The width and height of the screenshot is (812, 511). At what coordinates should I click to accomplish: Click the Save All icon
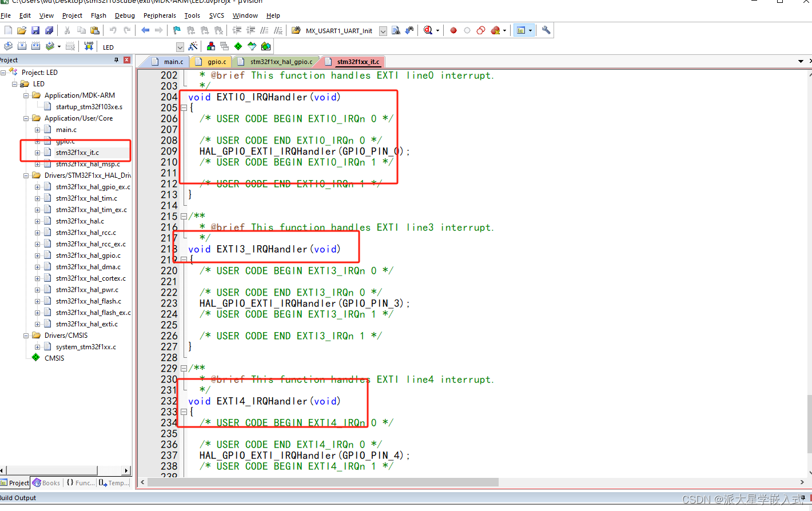point(49,30)
